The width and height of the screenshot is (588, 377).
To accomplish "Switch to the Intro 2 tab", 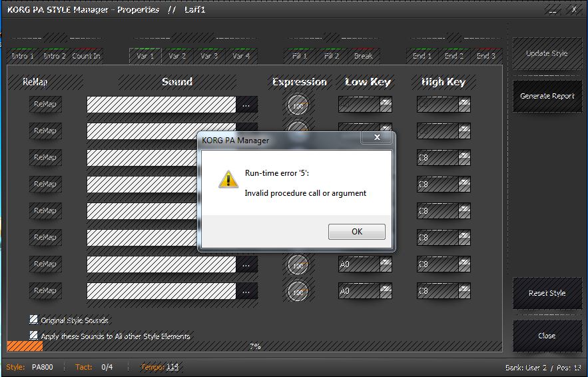I will pyautogui.click(x=55, y=56).
